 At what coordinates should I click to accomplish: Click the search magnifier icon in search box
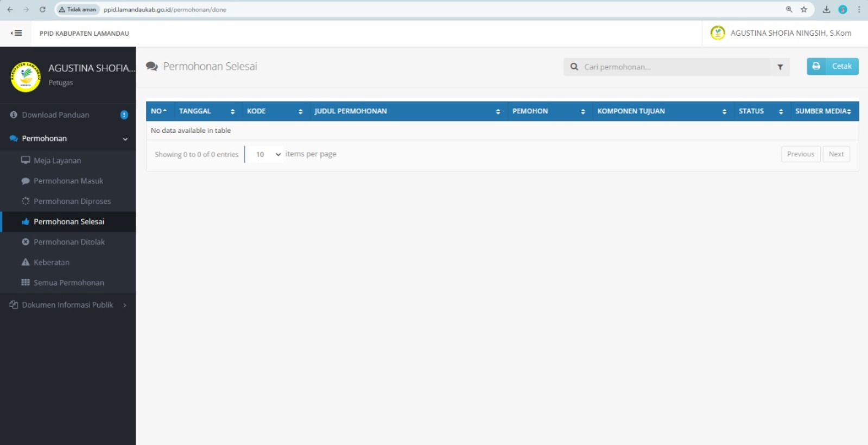pos(574,67)
